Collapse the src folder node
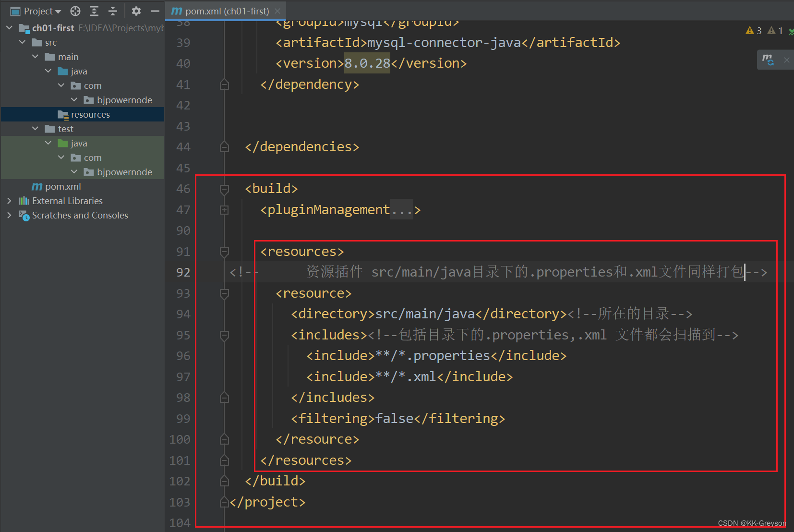The height and width of the screenshot is (532, 794). 22,42
